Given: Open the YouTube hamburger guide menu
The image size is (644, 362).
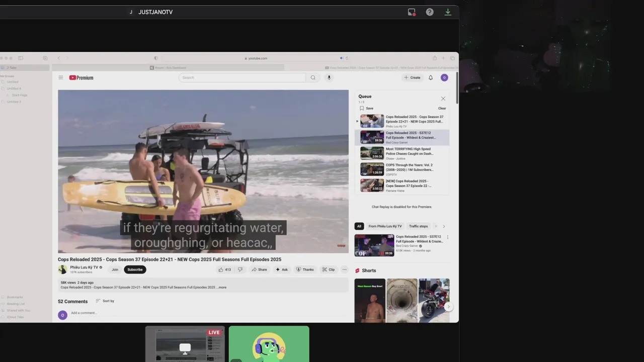Looking at the screenshot, I should point(61,77).
